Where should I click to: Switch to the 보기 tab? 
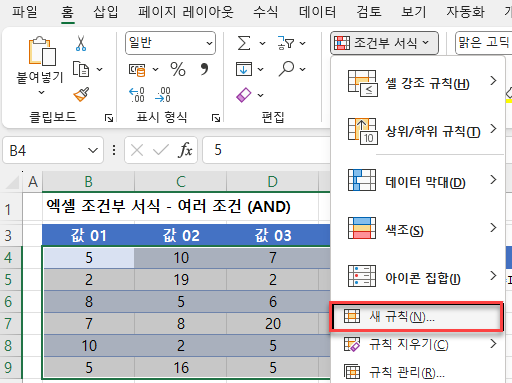click(414, 12)
